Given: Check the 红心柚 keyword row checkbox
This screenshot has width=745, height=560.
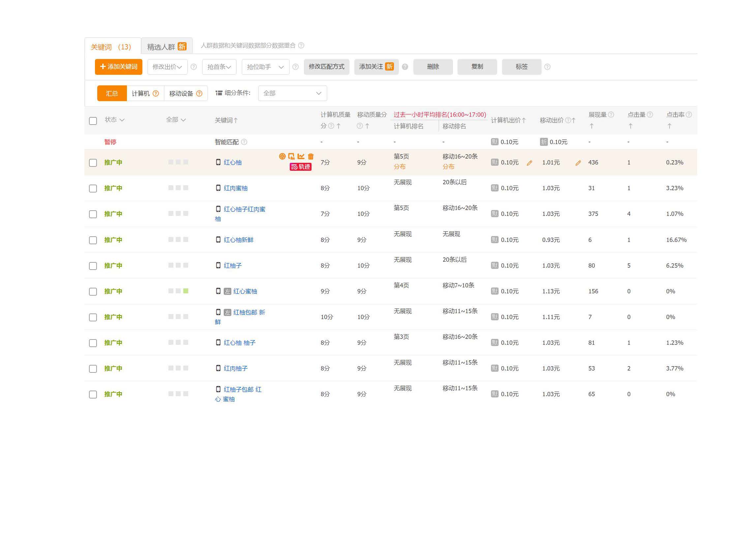Looking at the screenshot, I should pos(93,163).
